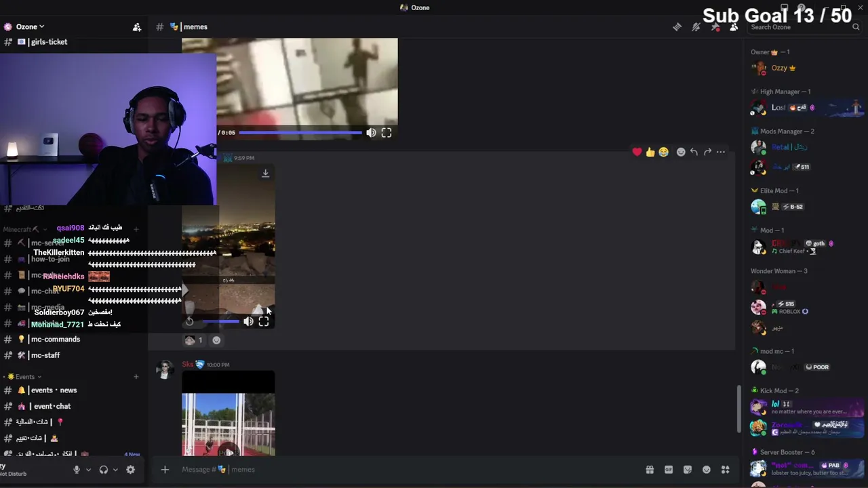This screenshot has width=868, height=488.
Task: Click the Sks username
Action: pyautogui.click(x=188, y=365)
